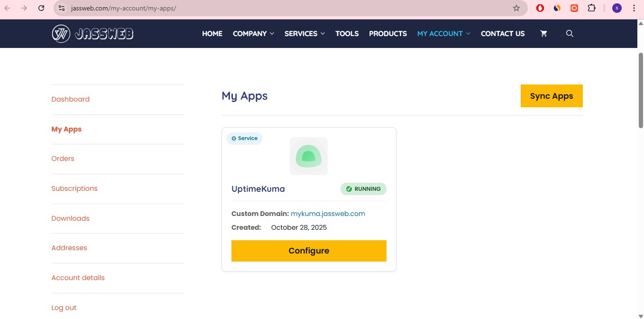Open Addresses in the account sidebar
The image size is (644, 319).
tap(69, 248)
